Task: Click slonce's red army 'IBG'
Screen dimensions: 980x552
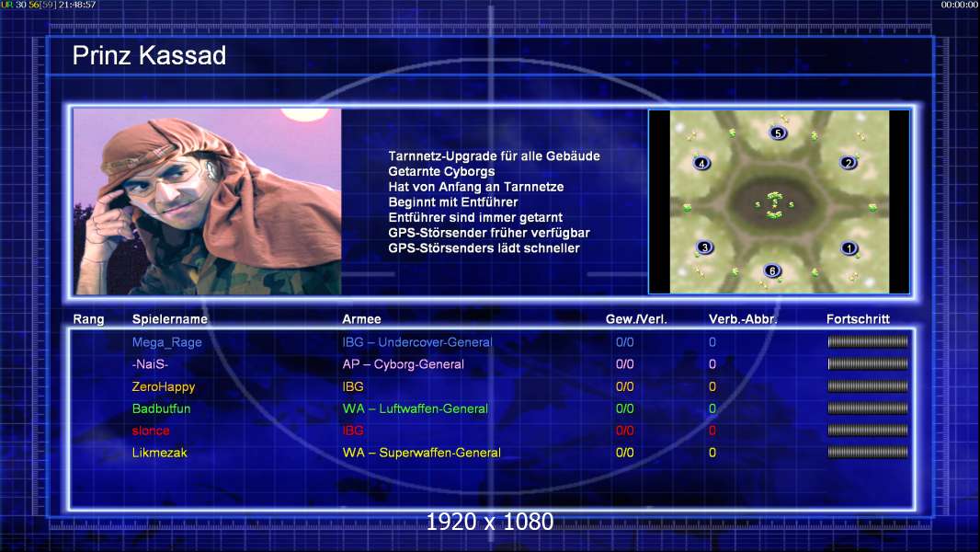Action: (x=352, y=430)
